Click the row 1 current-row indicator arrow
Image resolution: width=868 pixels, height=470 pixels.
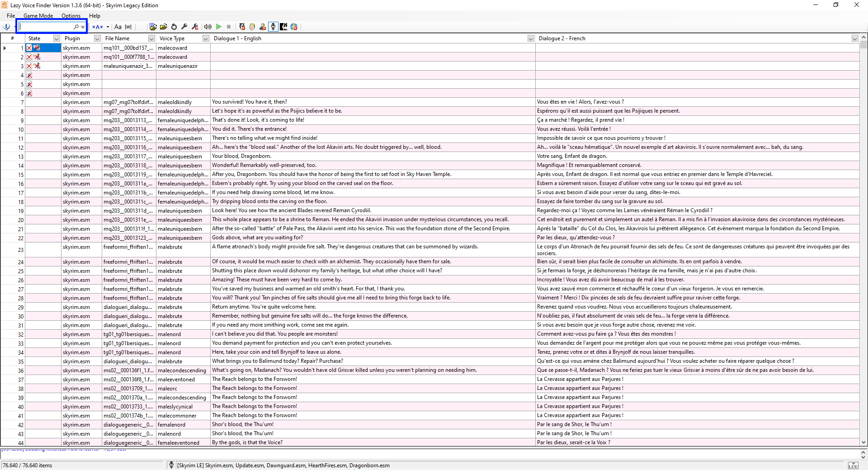point(5,47)
